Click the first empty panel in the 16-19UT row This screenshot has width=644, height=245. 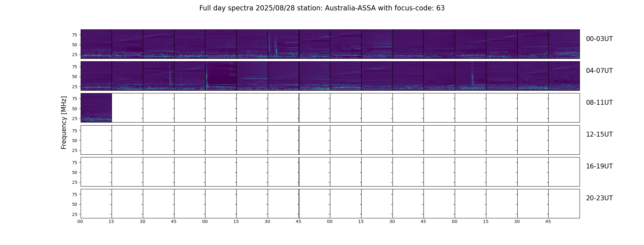[x=96, y=172]
